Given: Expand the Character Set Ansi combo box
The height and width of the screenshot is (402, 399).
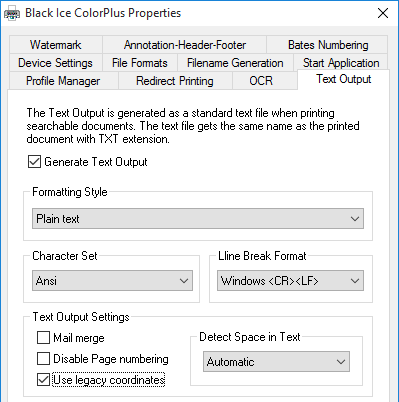Looking at the screenshot, I should (x=112, y=281).
